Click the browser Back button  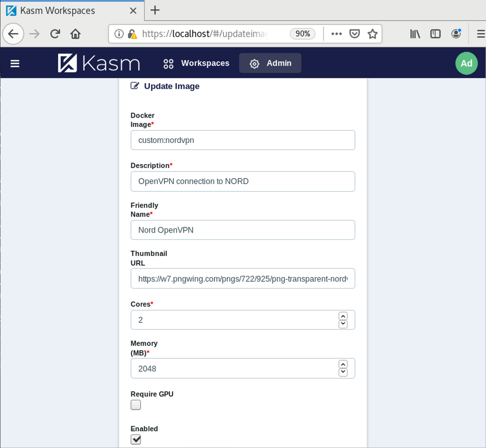pos(13,34)
